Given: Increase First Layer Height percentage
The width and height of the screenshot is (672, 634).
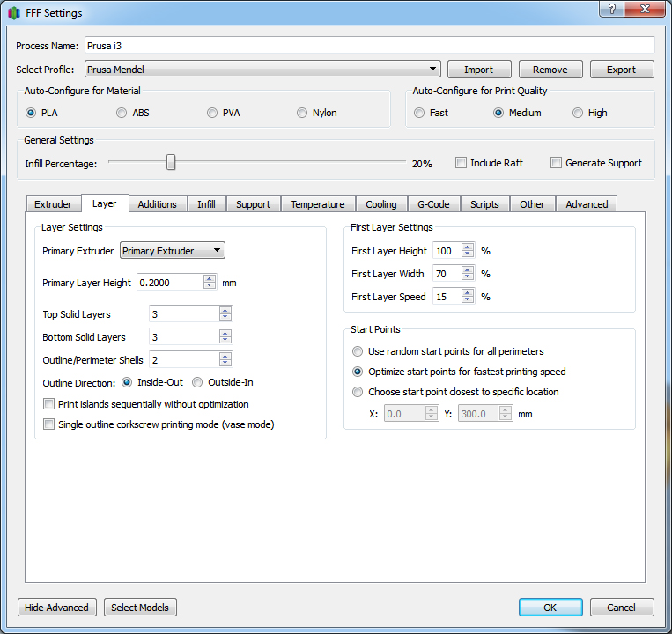Looking at the screenshot, I should coord(468,247).
